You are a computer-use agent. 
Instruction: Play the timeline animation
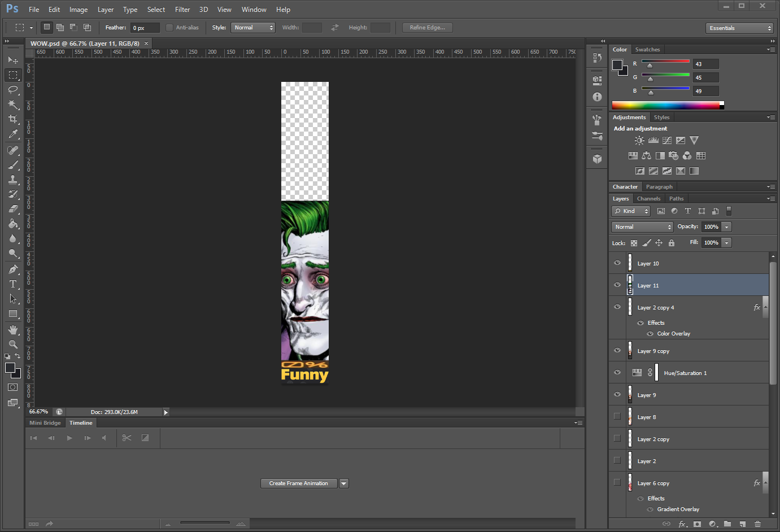pos(69,438)
